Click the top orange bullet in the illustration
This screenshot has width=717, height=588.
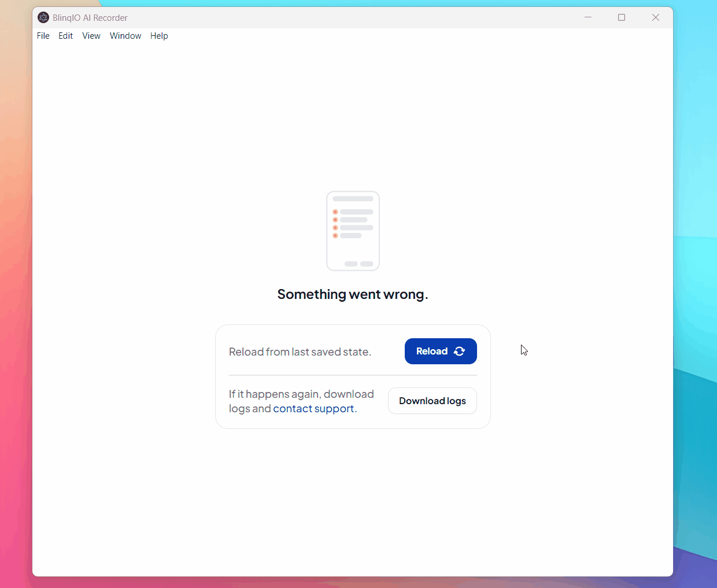(335, 212)
